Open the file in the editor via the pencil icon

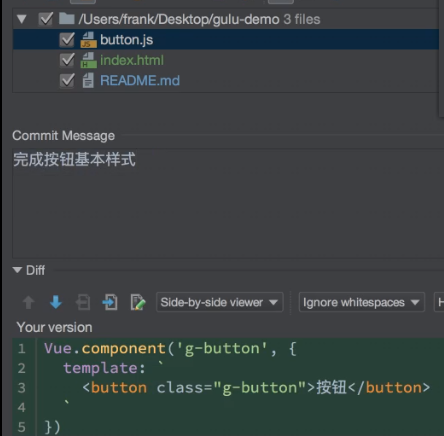tap(138, 302)
